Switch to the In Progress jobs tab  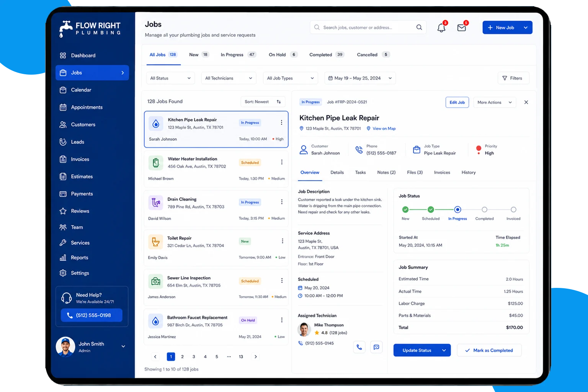point(238,55)
